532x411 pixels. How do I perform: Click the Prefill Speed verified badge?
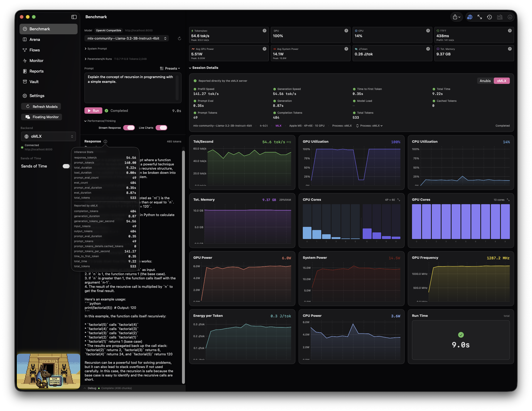[195, 89]
